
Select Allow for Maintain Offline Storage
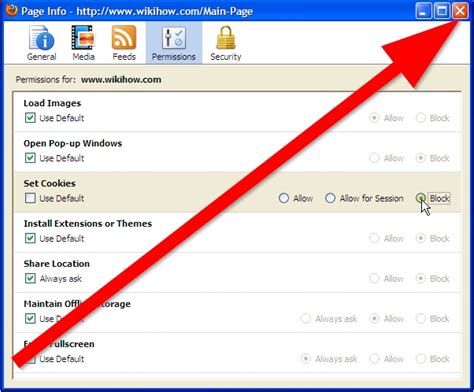pos(374,318)
